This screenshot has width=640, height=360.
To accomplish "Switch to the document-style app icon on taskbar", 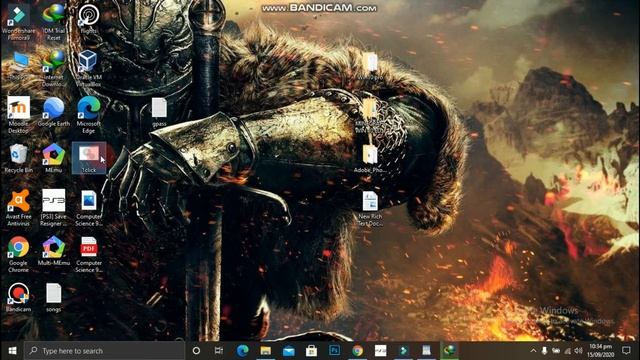I will 426,351.
